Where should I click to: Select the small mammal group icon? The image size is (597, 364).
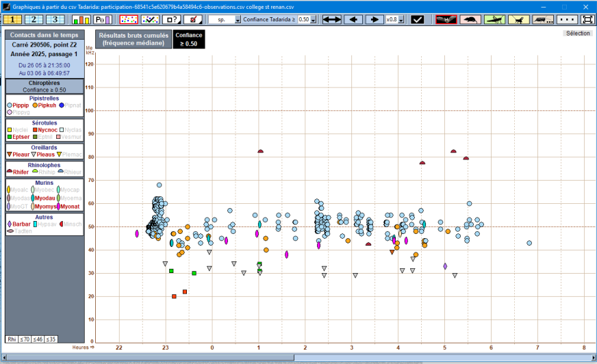tap(470, 19)
